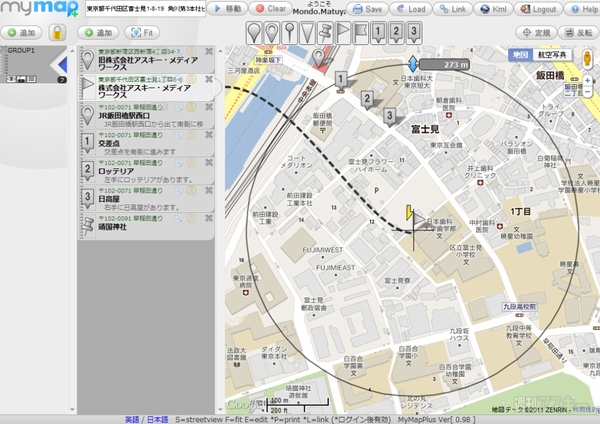This screenshot has height=424, width=600.
Task: Switch language via 日本語 link
Action: click(x=158, y=419)
